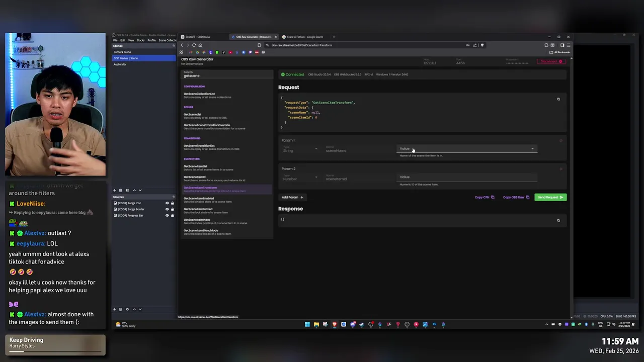Open the OBS Docks menu

pos(141,40)
